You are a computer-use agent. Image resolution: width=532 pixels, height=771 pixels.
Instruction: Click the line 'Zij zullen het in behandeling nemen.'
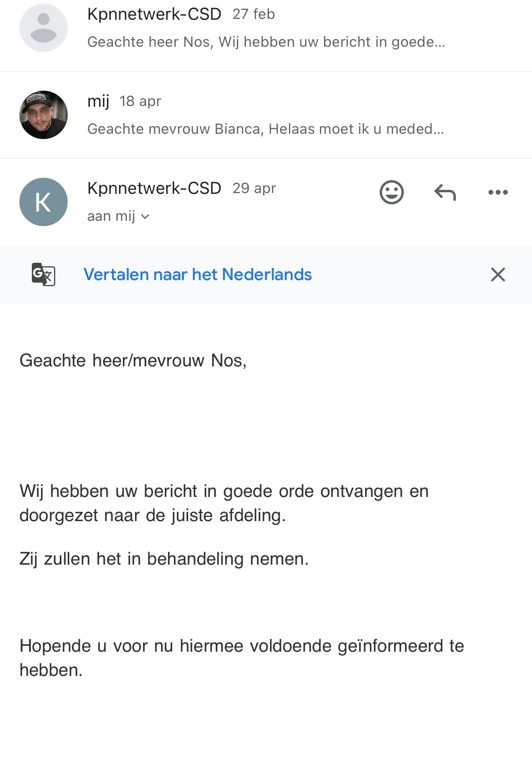[164, 559]
